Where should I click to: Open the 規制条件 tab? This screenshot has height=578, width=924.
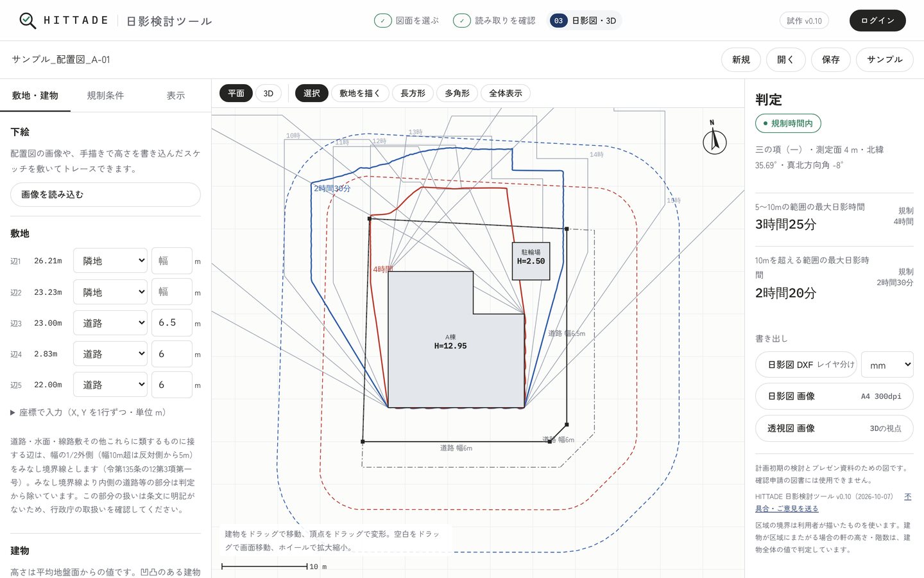pyautogui.click(x=106, y=96)
